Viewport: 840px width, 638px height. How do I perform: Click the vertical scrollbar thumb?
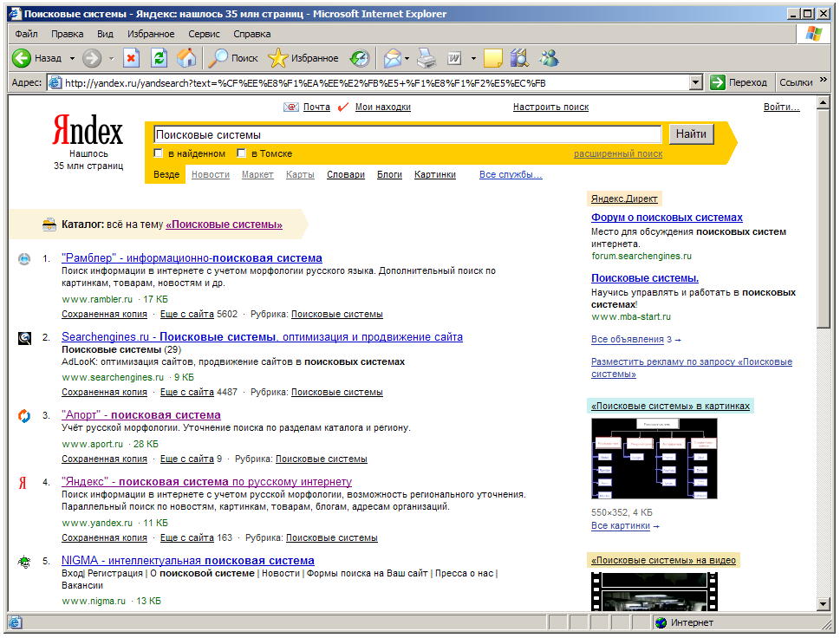point(824,218)
